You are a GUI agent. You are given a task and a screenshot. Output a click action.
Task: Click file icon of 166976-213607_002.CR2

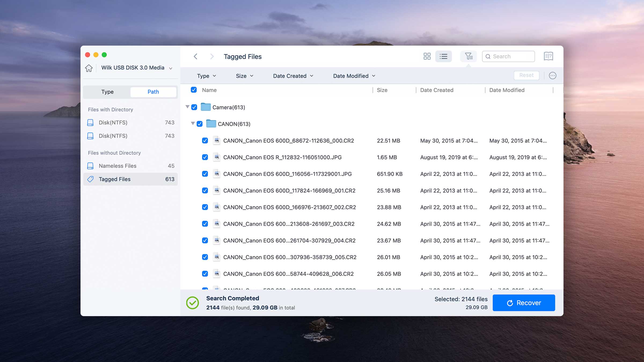217,207
